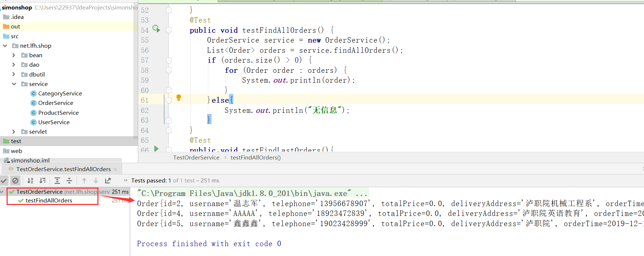Fold the if block at line 57

point(169,60)
